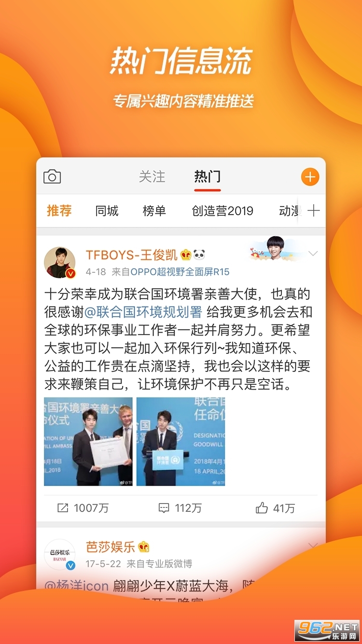Expand options chevron on 芭莎娱乐 post
Screen dimensions: 362x644
(313, 546)
